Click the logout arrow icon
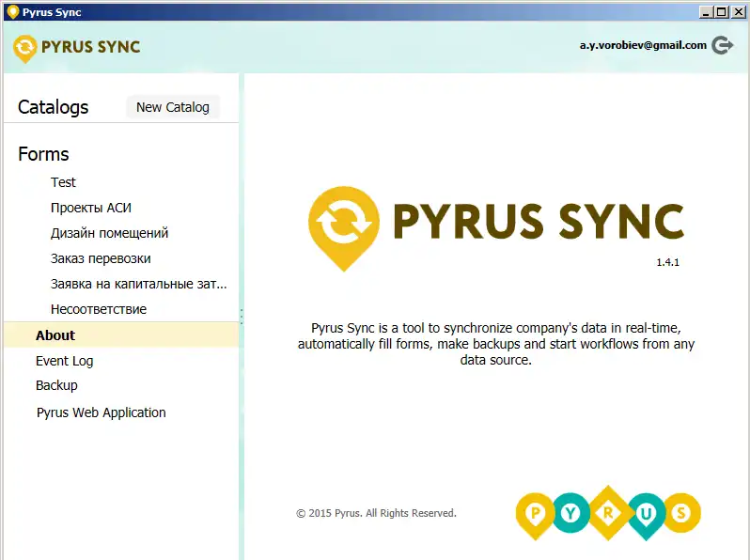Viewport: 750px width, 560px height. click(722, 45)
